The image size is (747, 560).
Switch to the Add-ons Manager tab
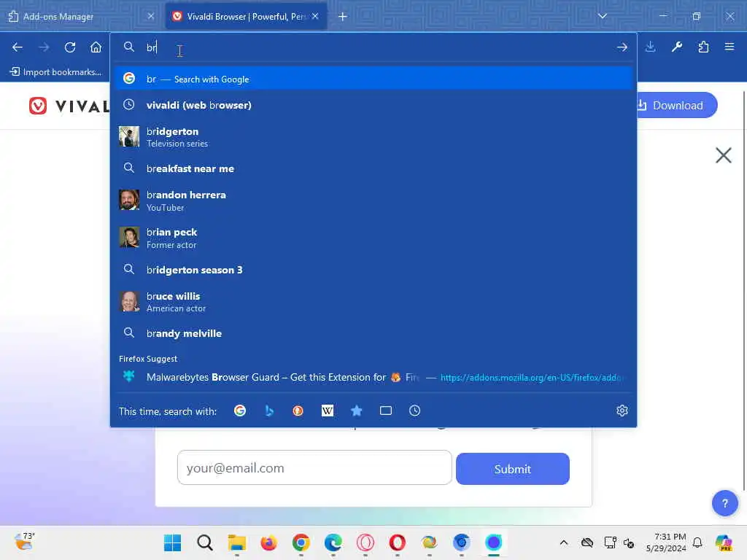(80, 17)
